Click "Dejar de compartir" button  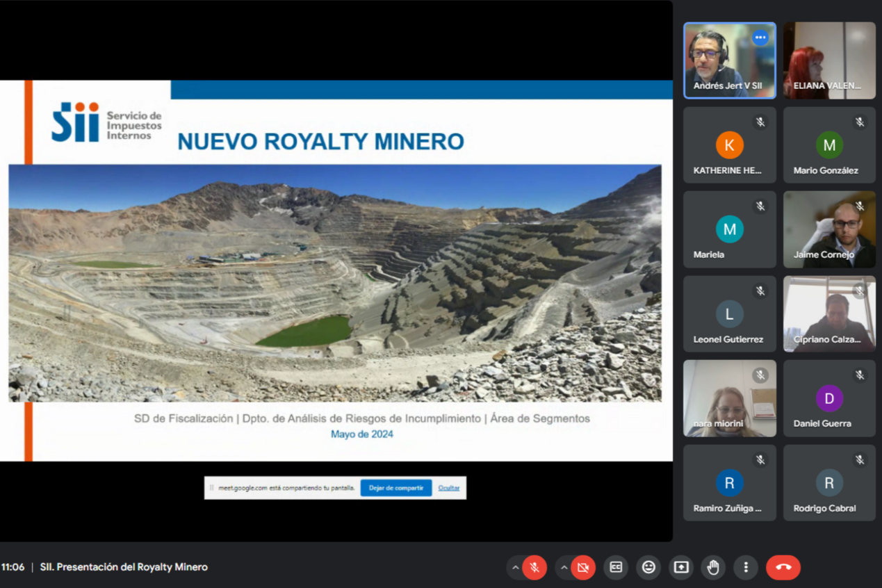tap(396, 488)
